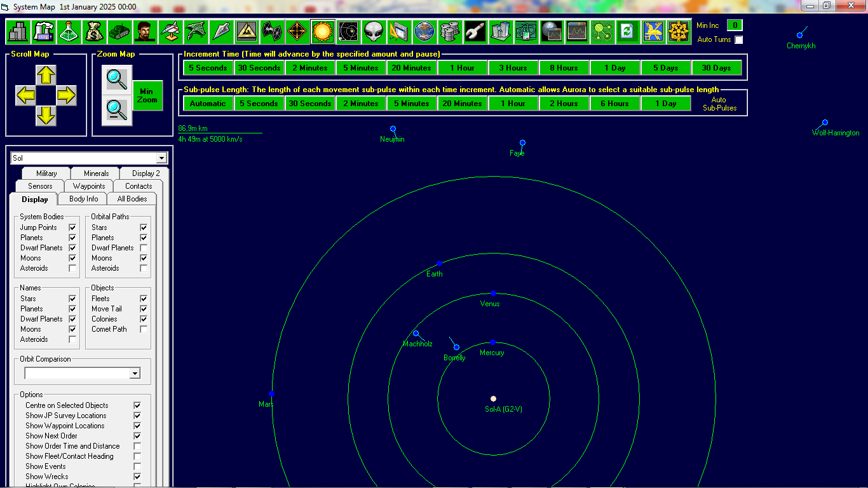Open the Orbit Comparison dropdown

134,374
